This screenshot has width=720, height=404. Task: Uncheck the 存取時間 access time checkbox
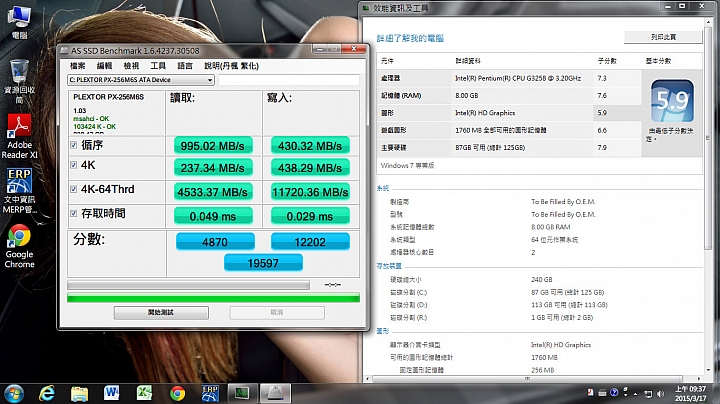[73, 213]
